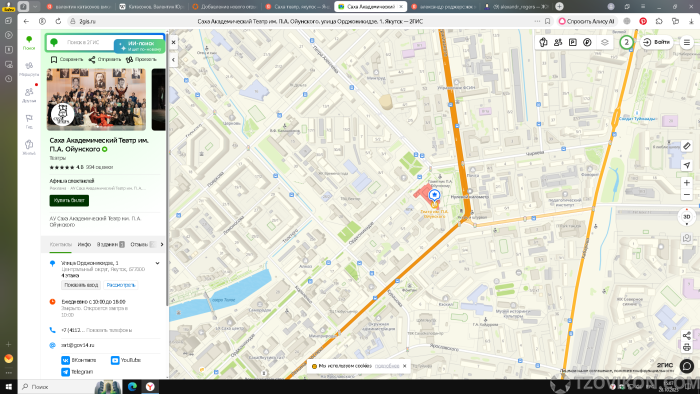This screenshot has width=700, height=394.
Task: Open the theater rating and reviews count
Action: click(81, 167)
